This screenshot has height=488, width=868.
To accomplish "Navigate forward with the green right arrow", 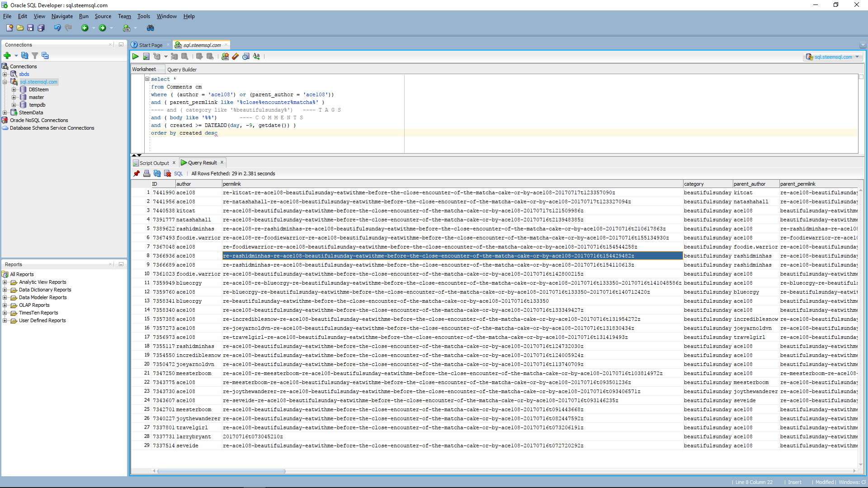I will pyautogui.click(x=103, y=28).
